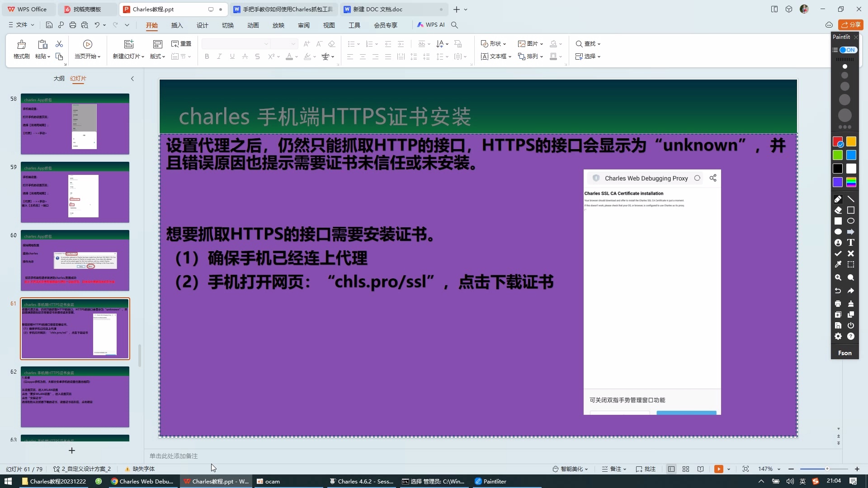Click the 查找 find icon in the ribbon
This screenshot has height=488, width=868.
pyautogui.click(x=579, y=44)
